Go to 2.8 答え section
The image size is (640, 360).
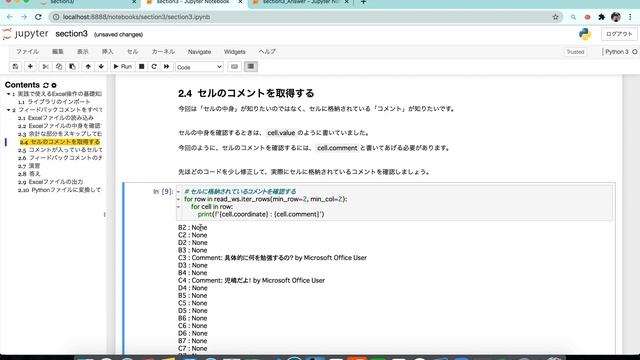coord(29,174)
